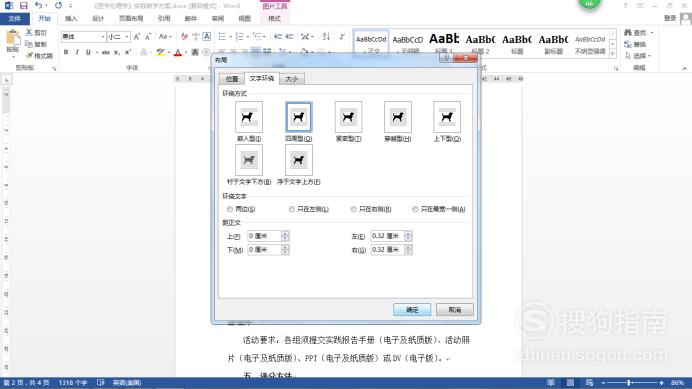The width and height of the screenshot is (692, 389).
Task: Open the font size 小二 dropdown
Action: (127, 37)
